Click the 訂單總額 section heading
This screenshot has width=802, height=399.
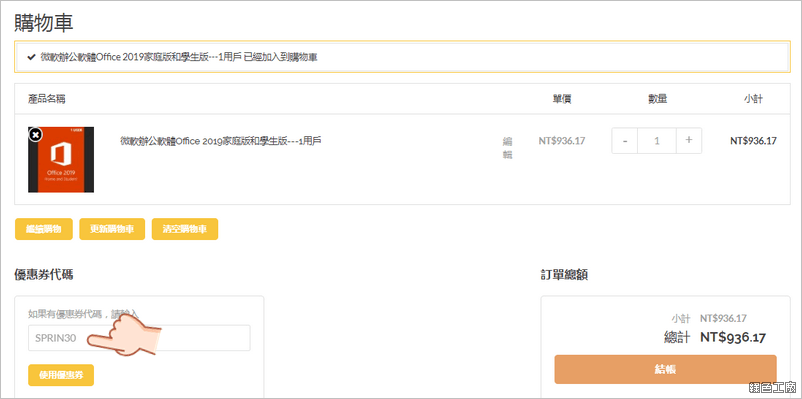[x=564, y=275]
